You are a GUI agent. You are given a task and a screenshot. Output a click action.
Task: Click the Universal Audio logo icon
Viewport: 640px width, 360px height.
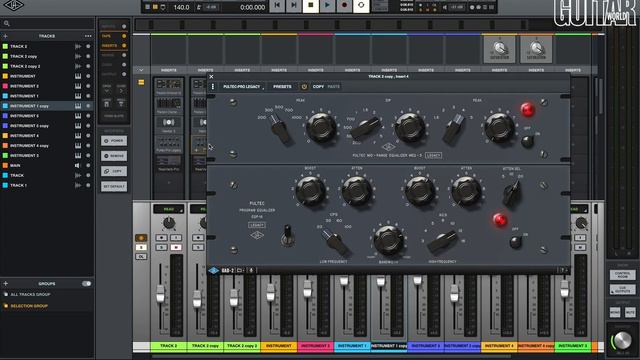coord(13,5)
